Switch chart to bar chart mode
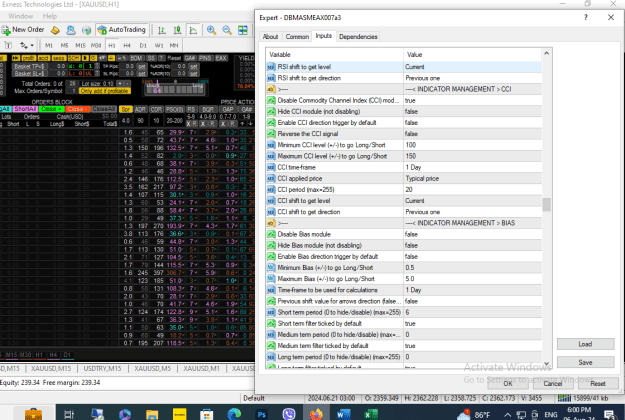Screen dimensions: 625x420 [x=161, y=30]
